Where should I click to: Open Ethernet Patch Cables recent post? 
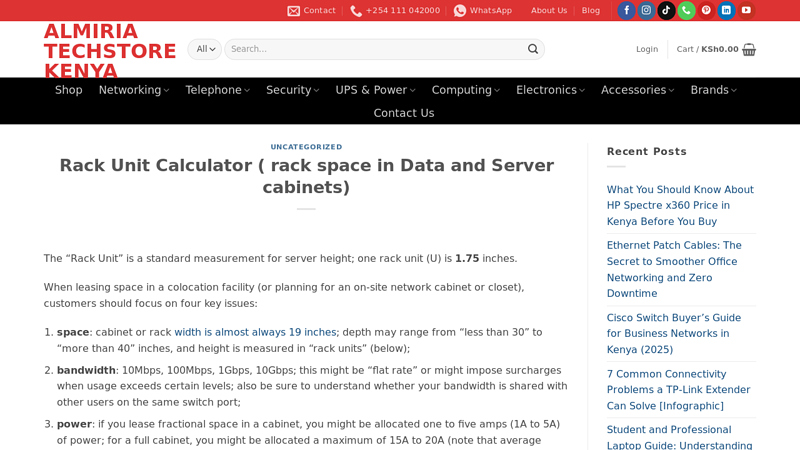click(674, 269)
